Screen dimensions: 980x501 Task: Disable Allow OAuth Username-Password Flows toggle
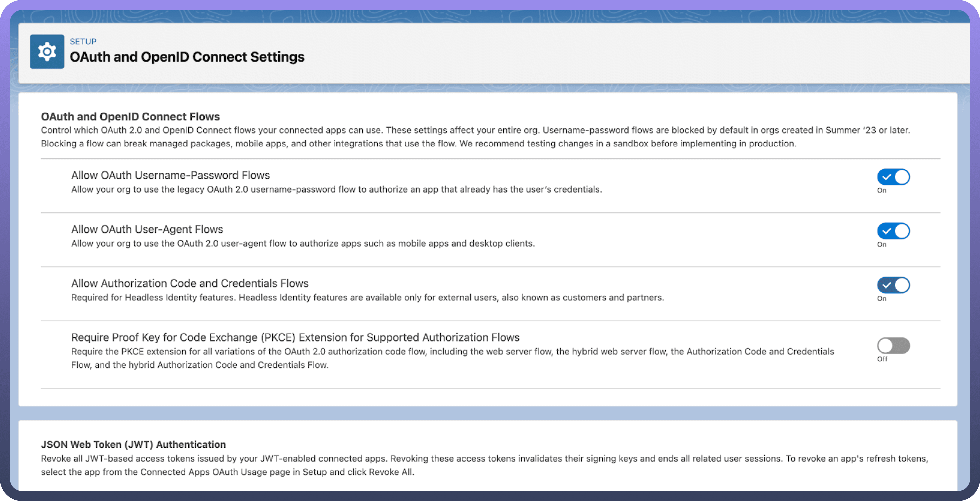[893, 177]
